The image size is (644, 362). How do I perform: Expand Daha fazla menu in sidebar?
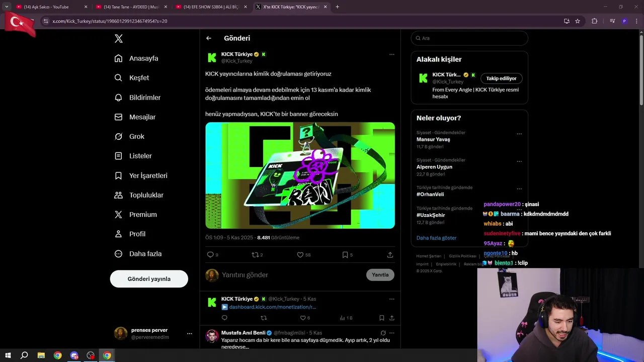click(138, 254)
